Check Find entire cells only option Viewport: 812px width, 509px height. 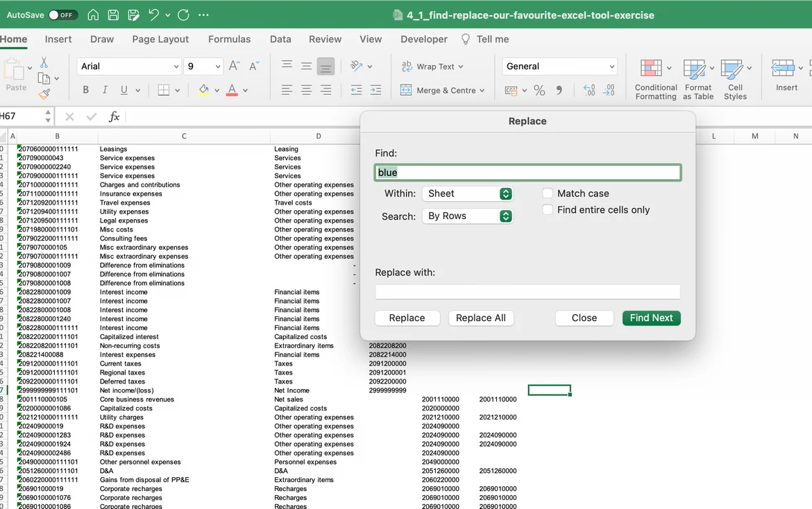(x=548, y=209)
